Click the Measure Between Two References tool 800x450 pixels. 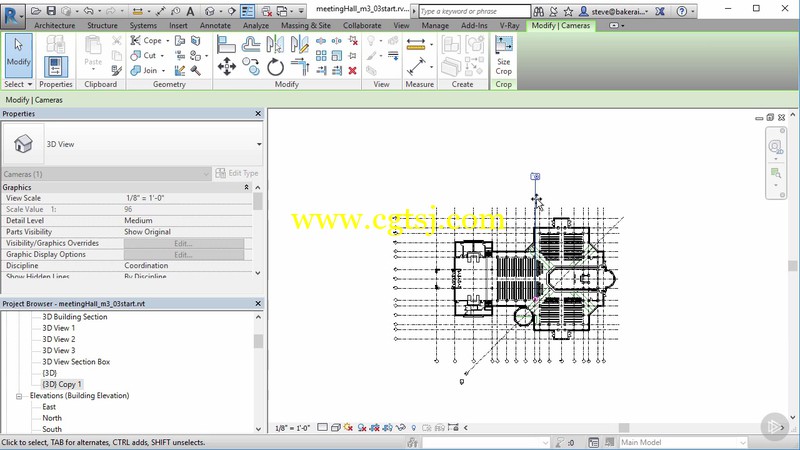(416, 67)
